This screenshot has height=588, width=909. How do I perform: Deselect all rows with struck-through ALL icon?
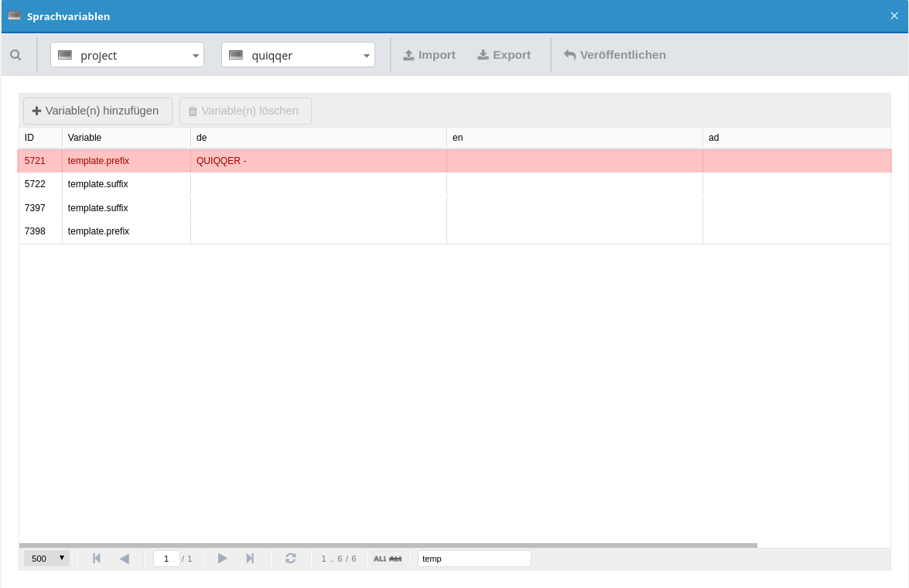(x=395, y=559)
